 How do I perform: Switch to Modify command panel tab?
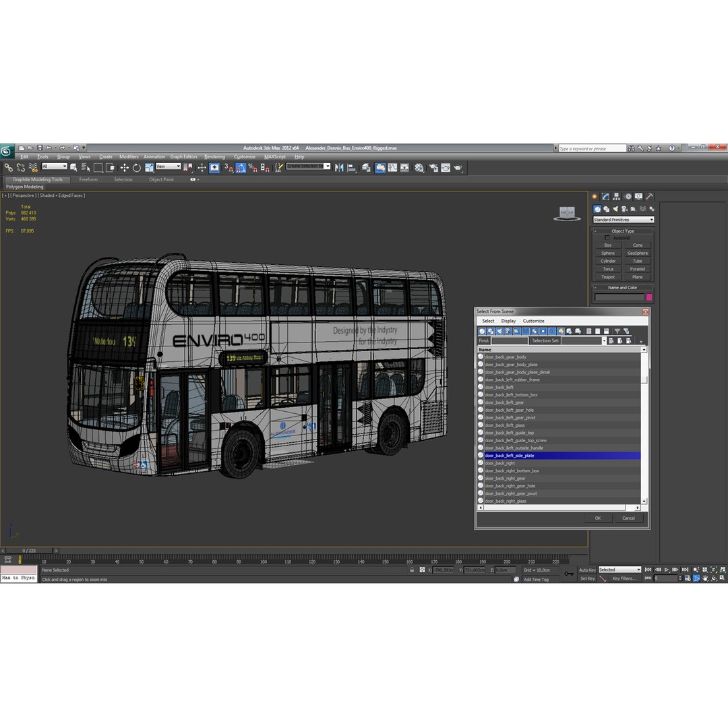tap(605, 196)
